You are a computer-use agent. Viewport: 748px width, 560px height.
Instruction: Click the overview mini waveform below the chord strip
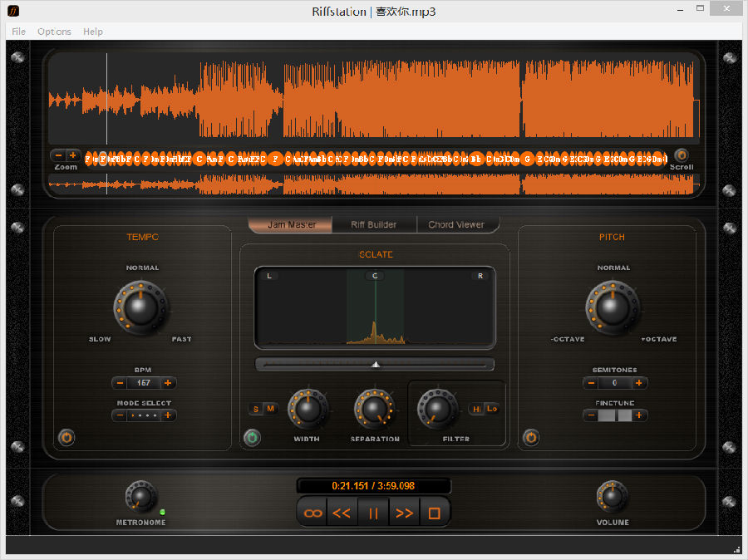pyautogui.click(x=374, y=184)
